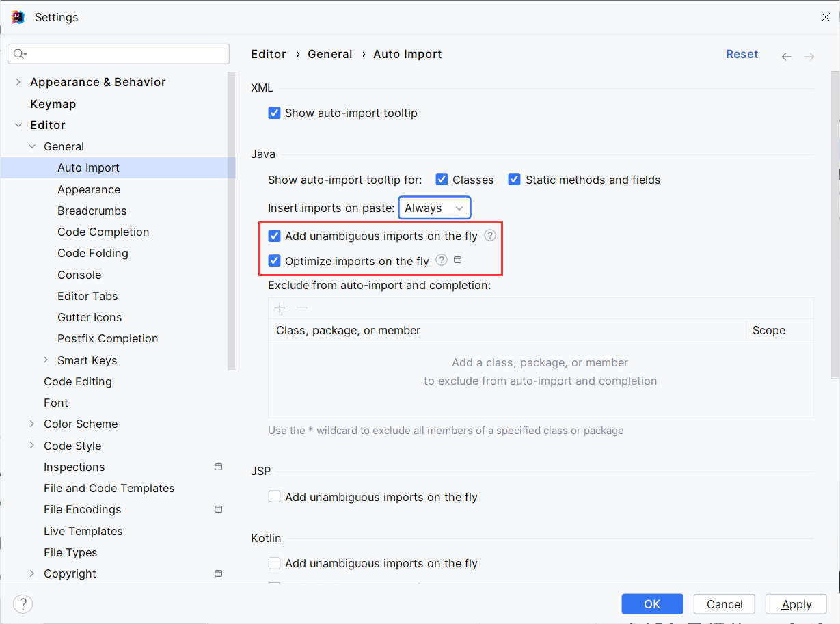Screen dimensions: 840x624
Task: Toggle Java Add unambiguous imports on the fly
Action: (x=274, y=236)
